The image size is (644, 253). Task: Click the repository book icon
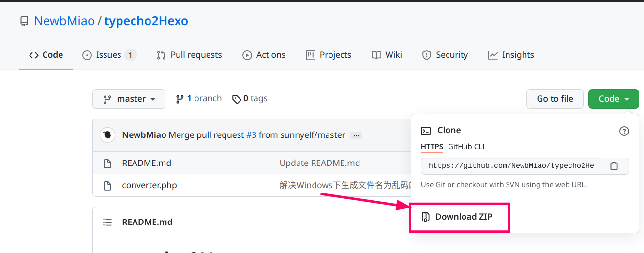click(x=24, y=21)
